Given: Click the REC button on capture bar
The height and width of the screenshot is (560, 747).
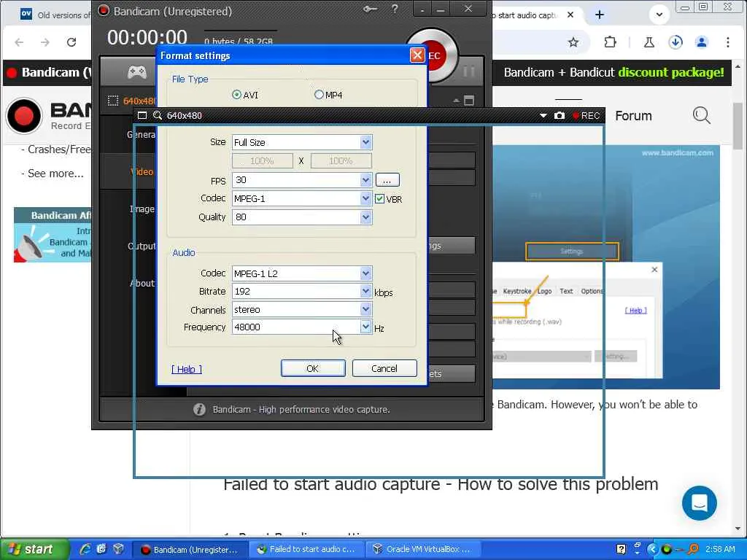Looking at the screenshot, I should click(x=586, y=115).
